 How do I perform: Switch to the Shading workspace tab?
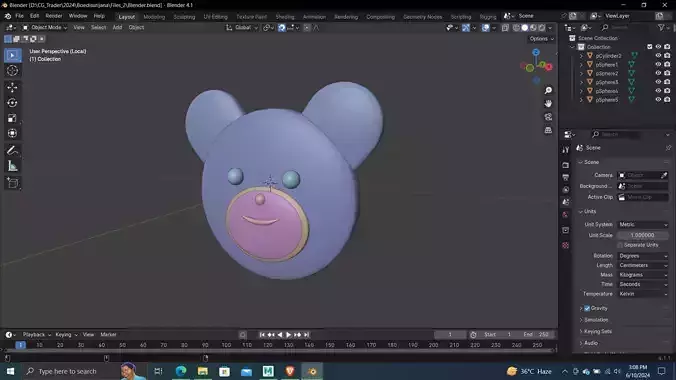coord(285,17)
